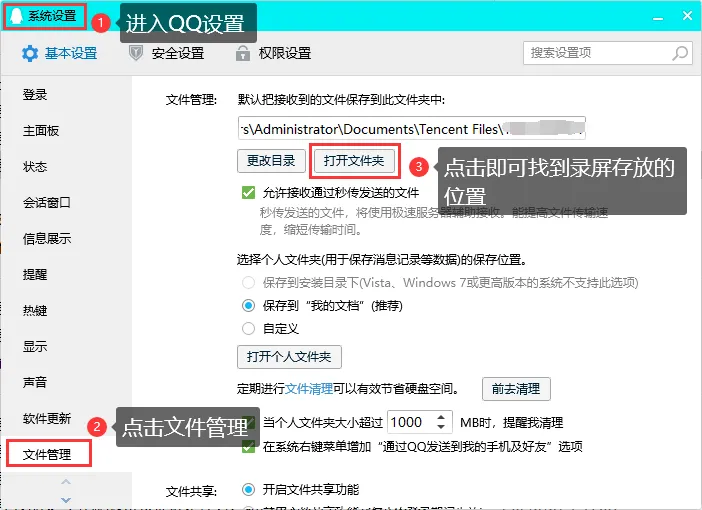The image size is (702, 510).
Task: Switch to 权限设置 tab
Action: point(273,53)
